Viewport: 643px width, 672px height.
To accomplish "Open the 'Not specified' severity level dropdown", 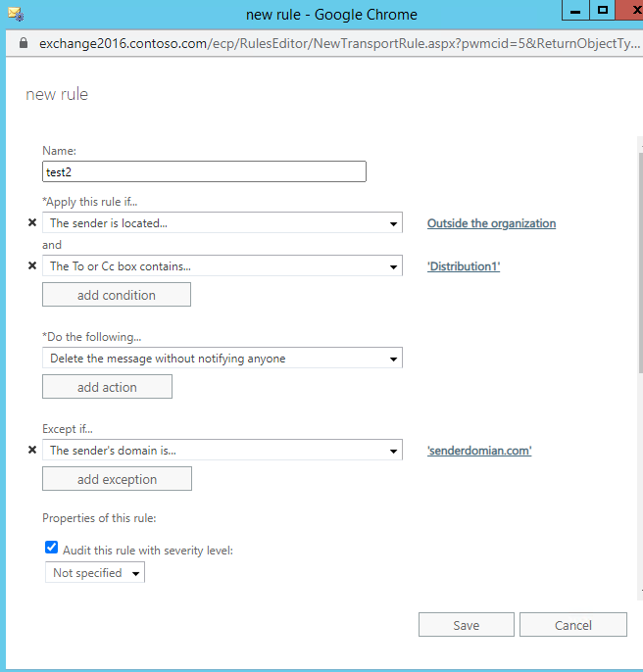I will coord(95,573).
